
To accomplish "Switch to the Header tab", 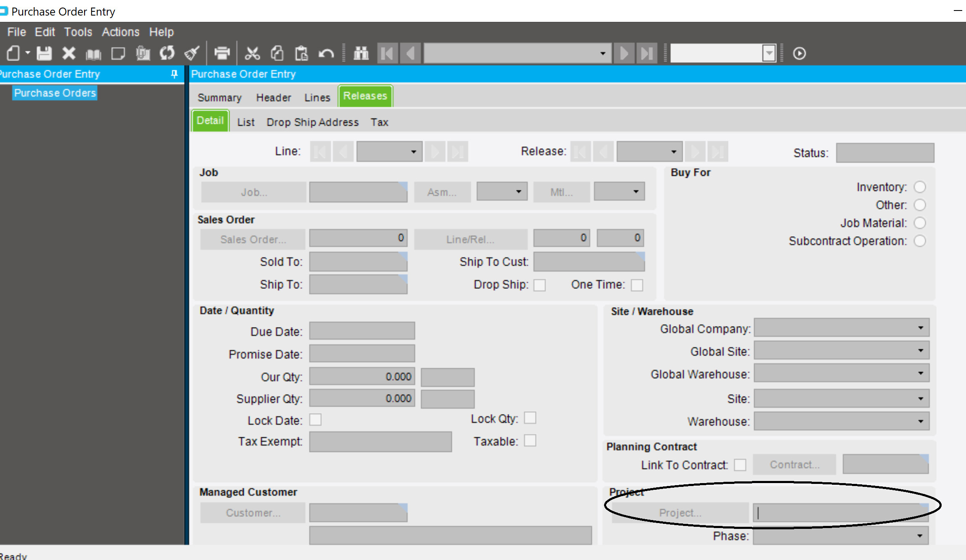I will click(274, 98).
